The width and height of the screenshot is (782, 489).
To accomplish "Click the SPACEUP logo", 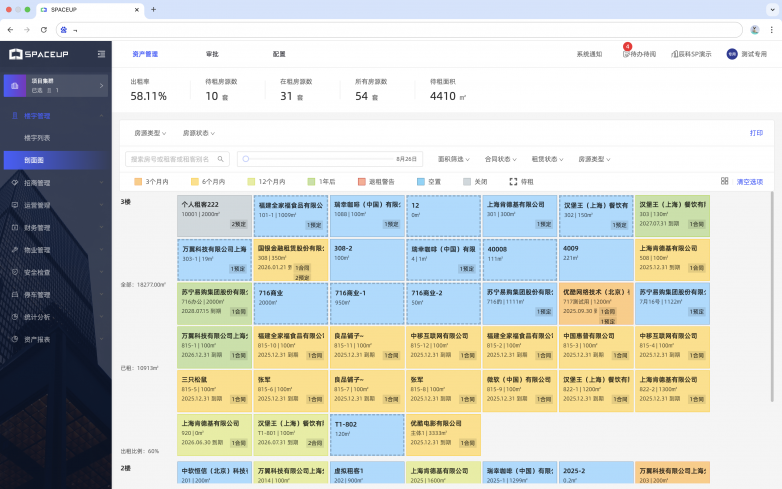I will (38, 54).
